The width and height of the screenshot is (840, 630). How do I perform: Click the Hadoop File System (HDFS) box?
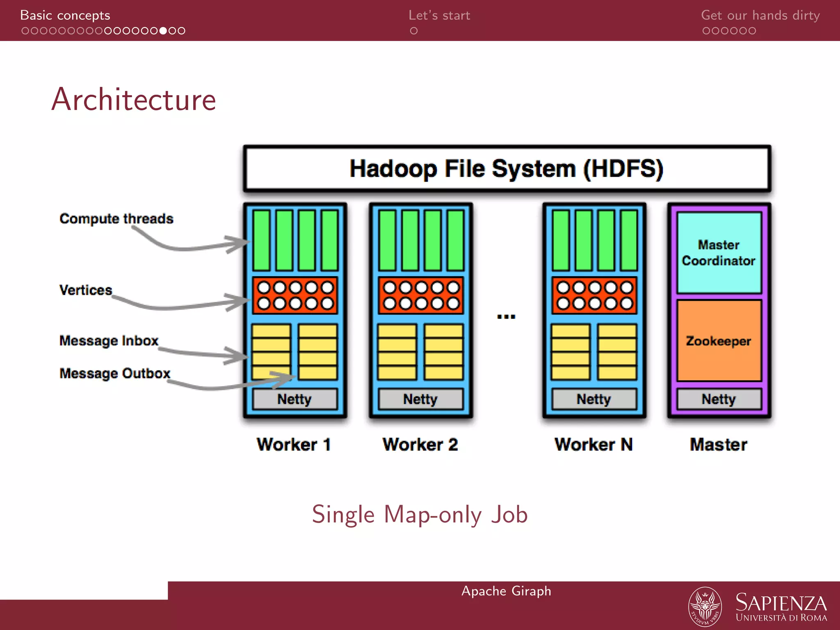tap(507, 169)
